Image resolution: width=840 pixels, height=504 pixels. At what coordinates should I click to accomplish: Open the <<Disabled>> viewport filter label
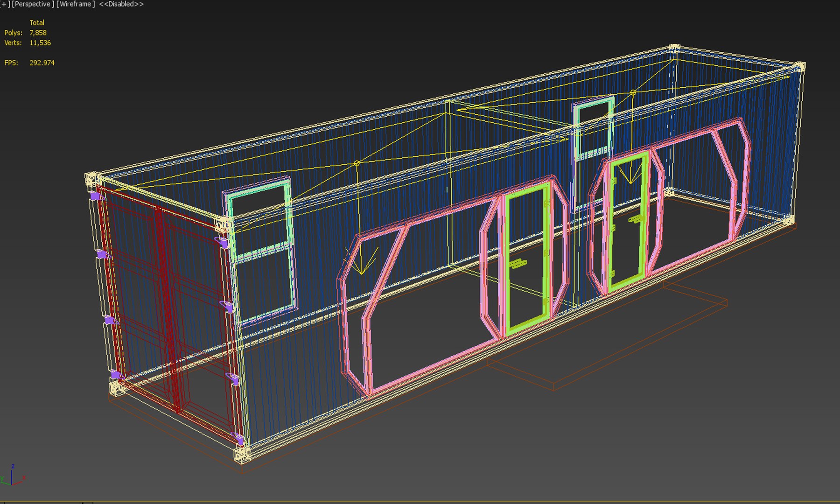pos(121,4)
